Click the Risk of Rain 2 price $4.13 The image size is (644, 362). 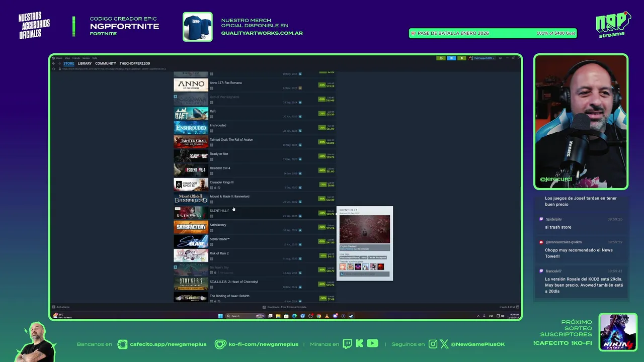[x=331, y=256]
